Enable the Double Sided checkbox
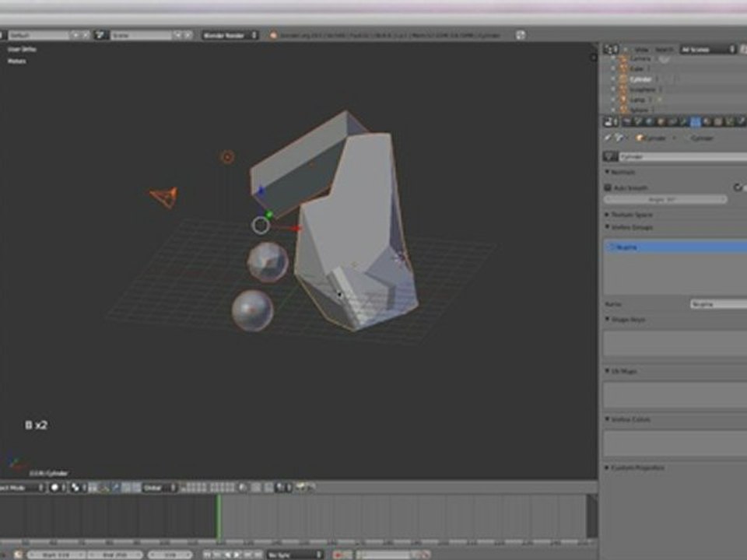The width and height of the screenshot is (747, 560). (738, 187)
